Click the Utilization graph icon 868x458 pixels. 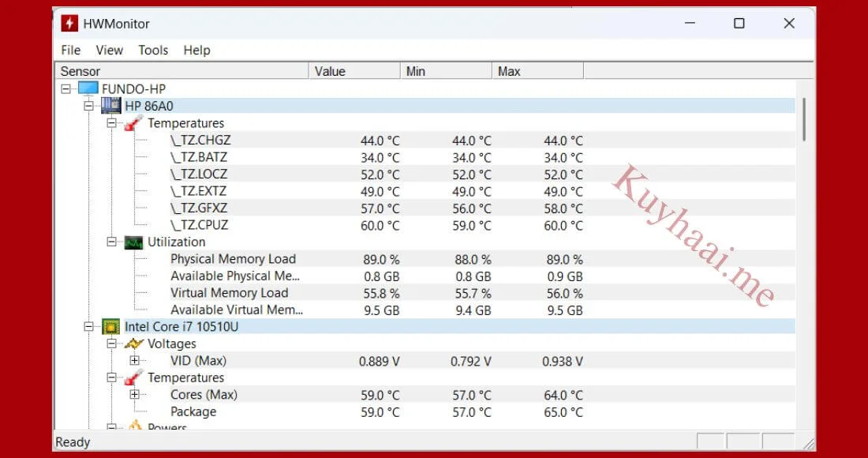133,242
